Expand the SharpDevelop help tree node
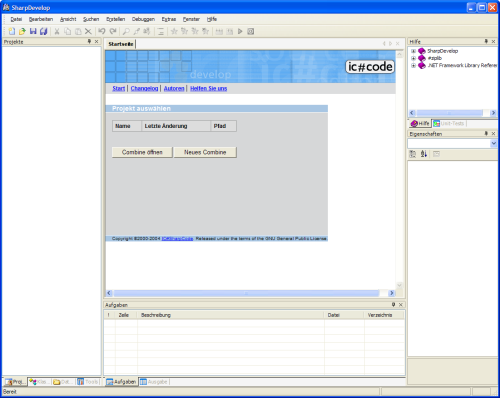500x398 pixels. pos(413,51)
